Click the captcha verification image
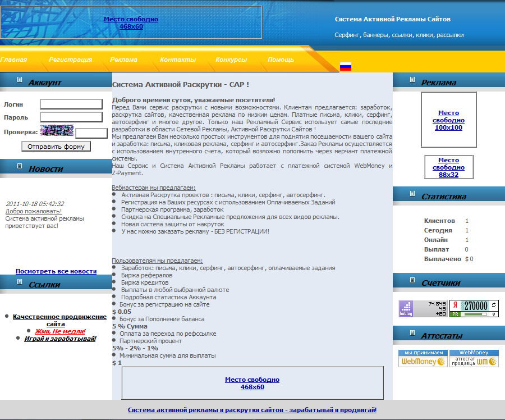The image size is (505, 420). click(x=57, y=130)
